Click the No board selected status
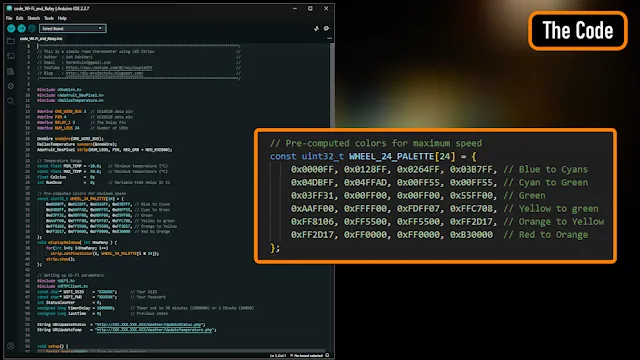The width and height of the screenshot is (640, 360). tap(307, 356)
